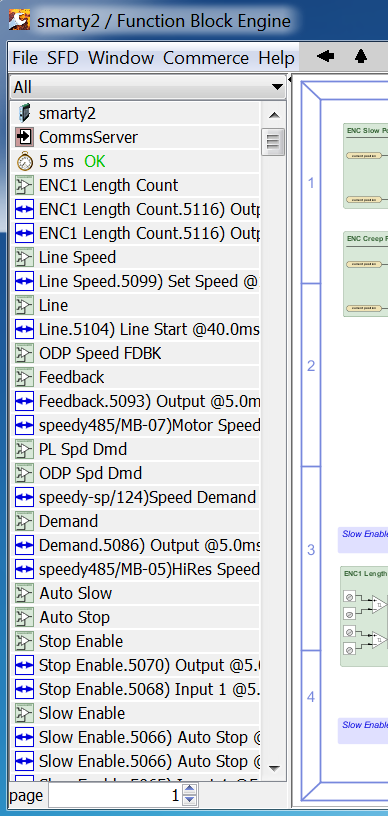Select the ODP Speed FDBK block icon
This screenshot has height=816, width=388.
24,353
